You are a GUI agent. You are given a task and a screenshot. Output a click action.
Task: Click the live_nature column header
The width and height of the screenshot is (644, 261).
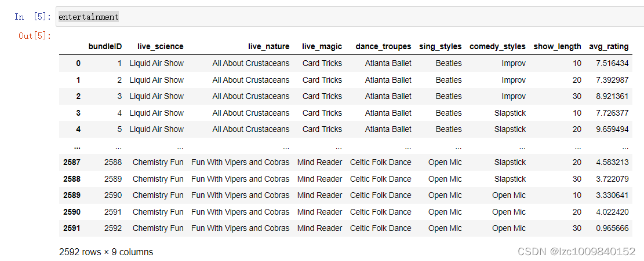pos(268,47)
